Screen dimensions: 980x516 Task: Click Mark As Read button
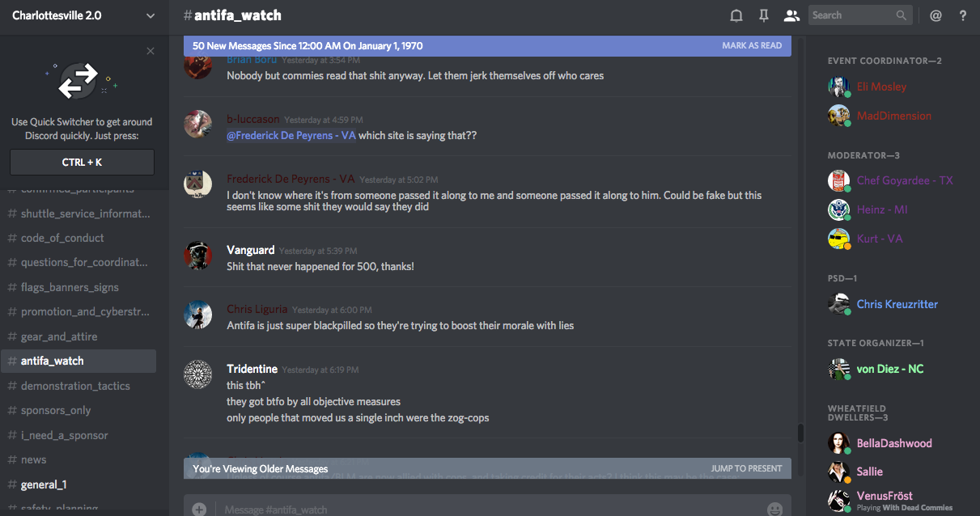point(752,46)
